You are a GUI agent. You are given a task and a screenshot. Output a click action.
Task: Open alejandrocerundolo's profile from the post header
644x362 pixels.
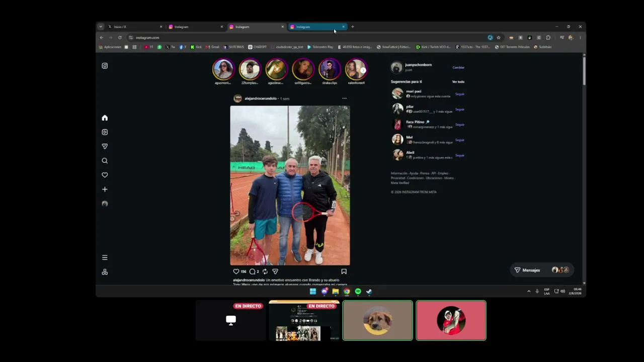pos(261,99)
